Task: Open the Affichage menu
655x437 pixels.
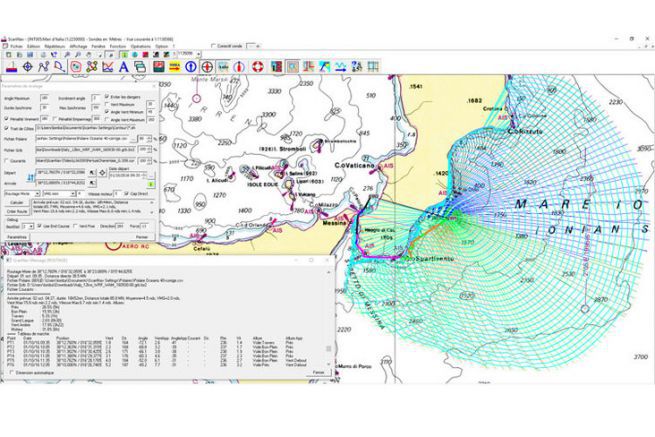Action: click(x=80, y=46)
